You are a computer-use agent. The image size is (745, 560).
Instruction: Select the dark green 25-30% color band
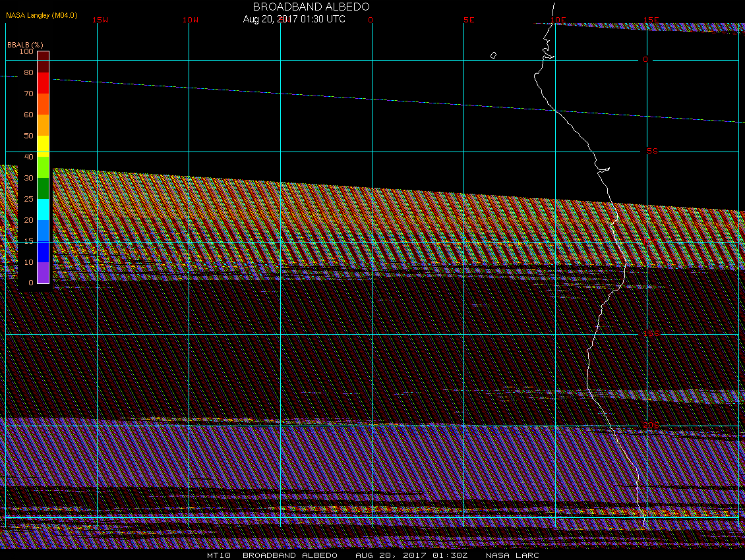tap(43, 188)
